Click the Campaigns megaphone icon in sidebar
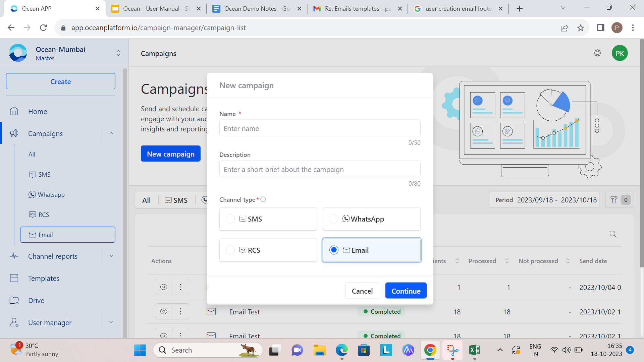The image size is (644, 362). (14, 133)
